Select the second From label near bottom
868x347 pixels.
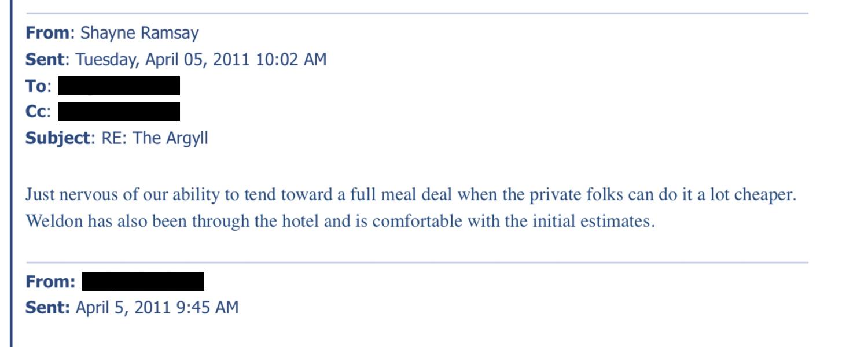[x=50, y=282]
